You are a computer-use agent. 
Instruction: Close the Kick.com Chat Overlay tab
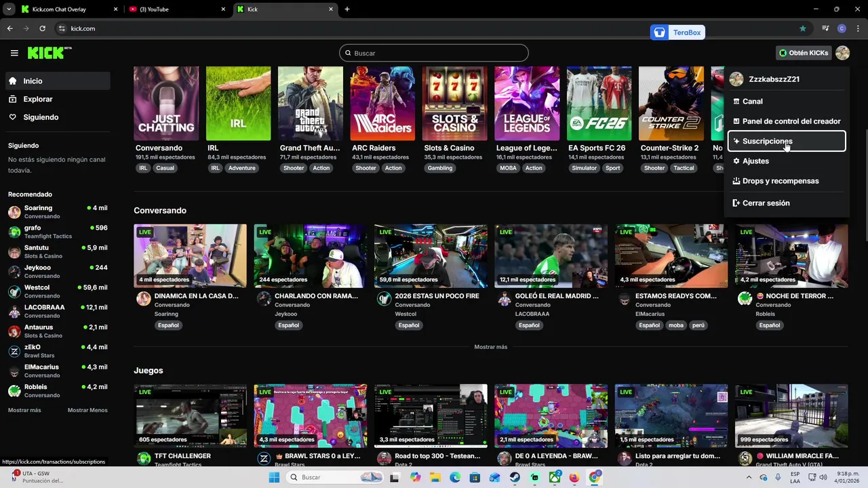115,9
